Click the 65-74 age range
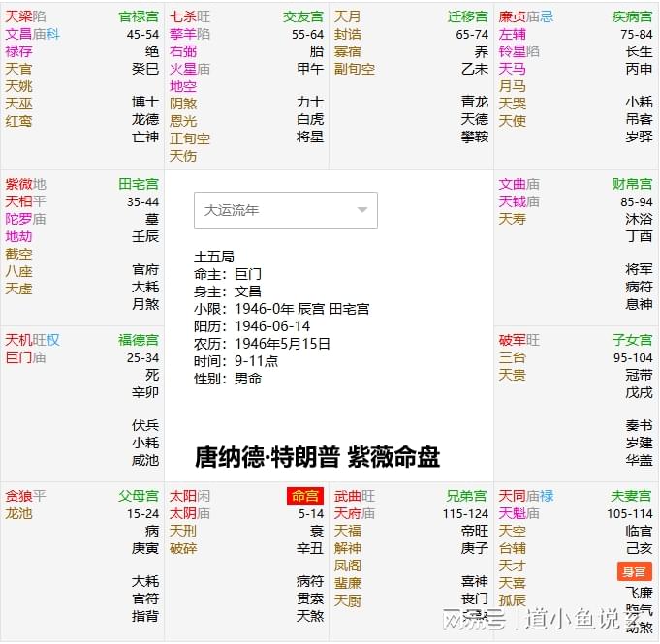The image size is (660, 644). point(472,35)
